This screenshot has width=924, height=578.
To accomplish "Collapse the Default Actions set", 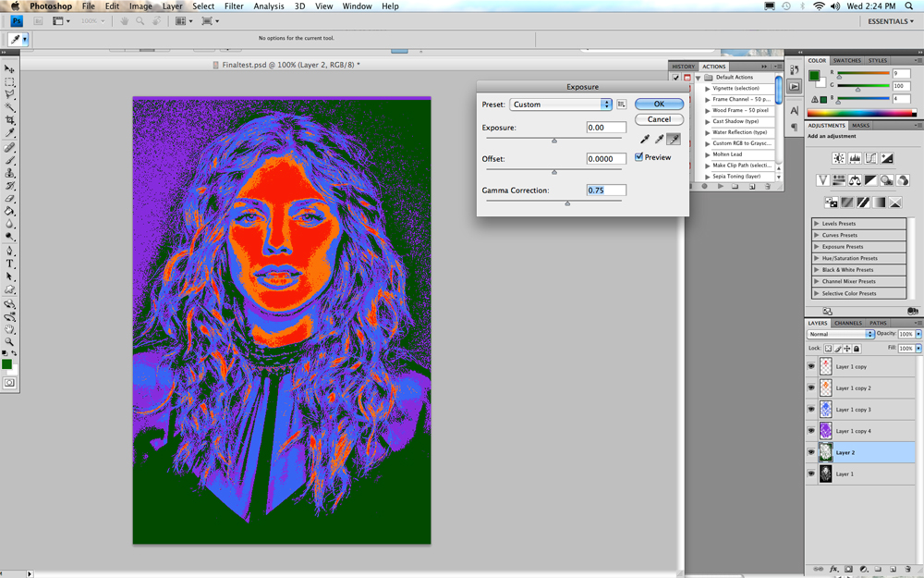I will (x=699, y=78).
